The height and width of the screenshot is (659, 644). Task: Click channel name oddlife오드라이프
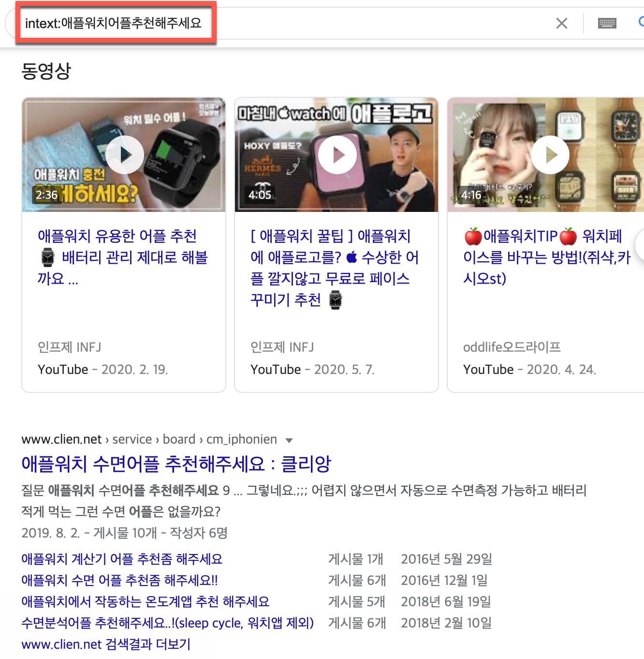click(x=512, y=347)
